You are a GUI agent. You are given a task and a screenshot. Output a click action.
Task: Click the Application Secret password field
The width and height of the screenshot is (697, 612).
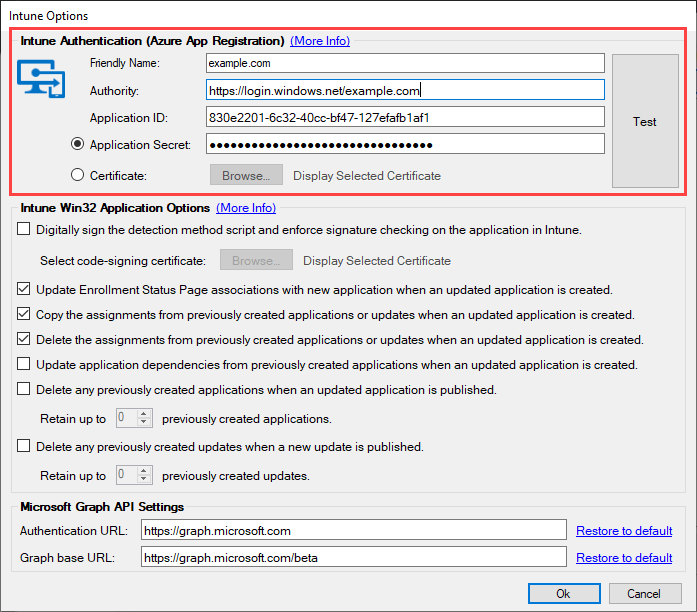pos(405,144)
